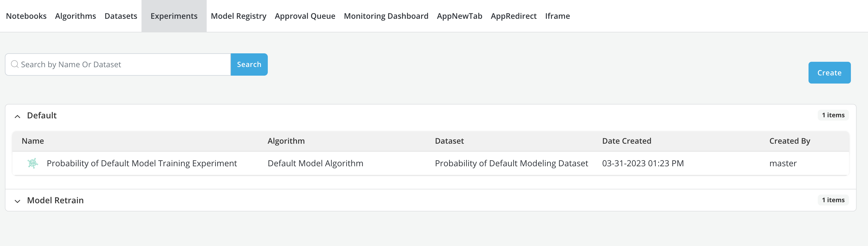Click the Name column header
This screenshot has width=868, height=246.
click(x=33, y=141)
